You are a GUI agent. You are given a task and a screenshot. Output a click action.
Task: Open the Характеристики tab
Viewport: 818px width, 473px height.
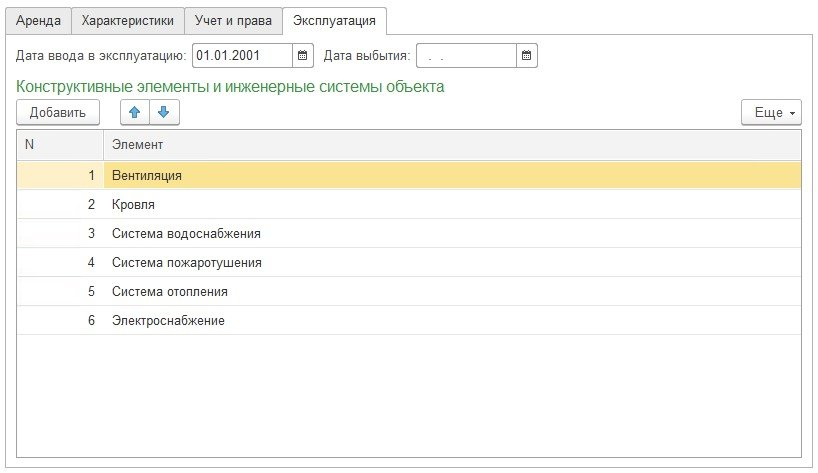127,20
